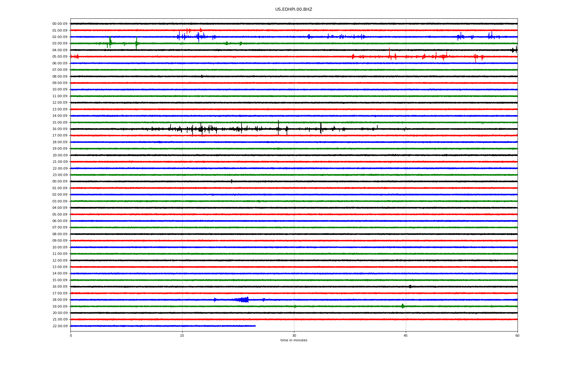Click the 12:00:09 label beside upper black trace
Viewport: 588px width, 368px height.
coord(60,103)
